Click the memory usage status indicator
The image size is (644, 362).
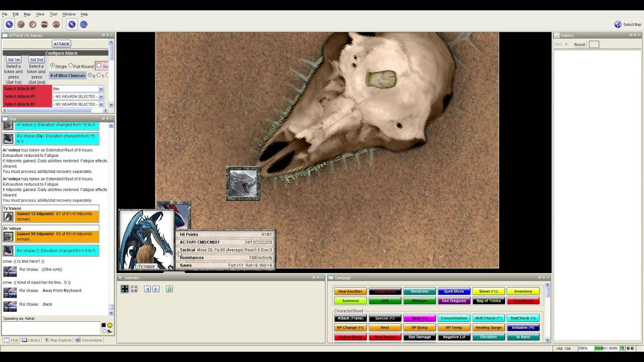[x=606, y=348]
